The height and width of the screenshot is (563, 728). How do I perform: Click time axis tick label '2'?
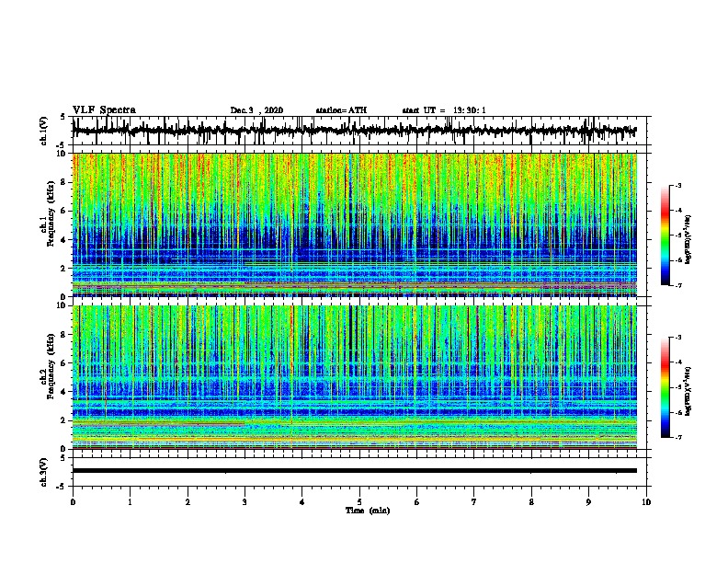point(188,502)
